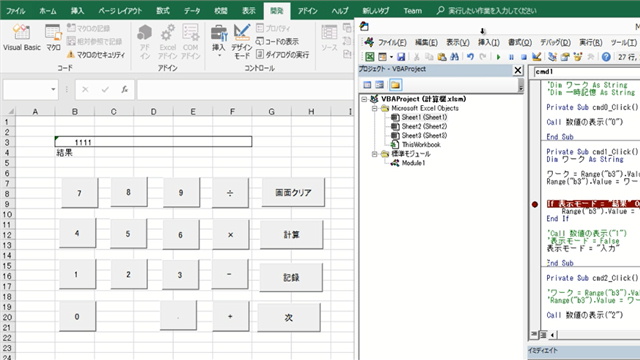Viewport: 640px width, 360px height.
Task: Collapse 標準モジュール folder
Action: tap(374, 154)
